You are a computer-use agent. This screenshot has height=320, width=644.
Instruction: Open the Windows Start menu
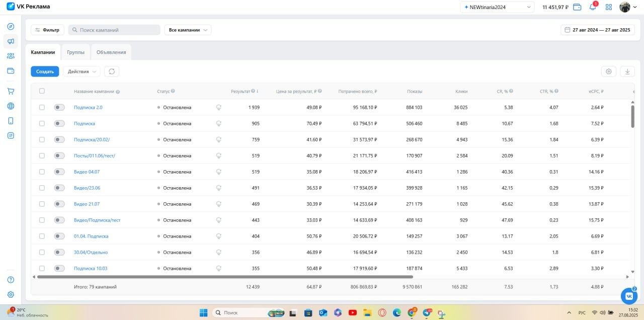[203, 312]
